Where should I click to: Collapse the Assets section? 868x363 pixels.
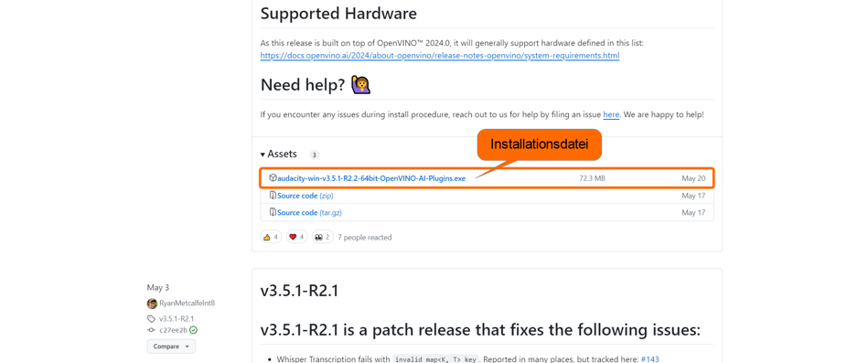coord(279,155)
